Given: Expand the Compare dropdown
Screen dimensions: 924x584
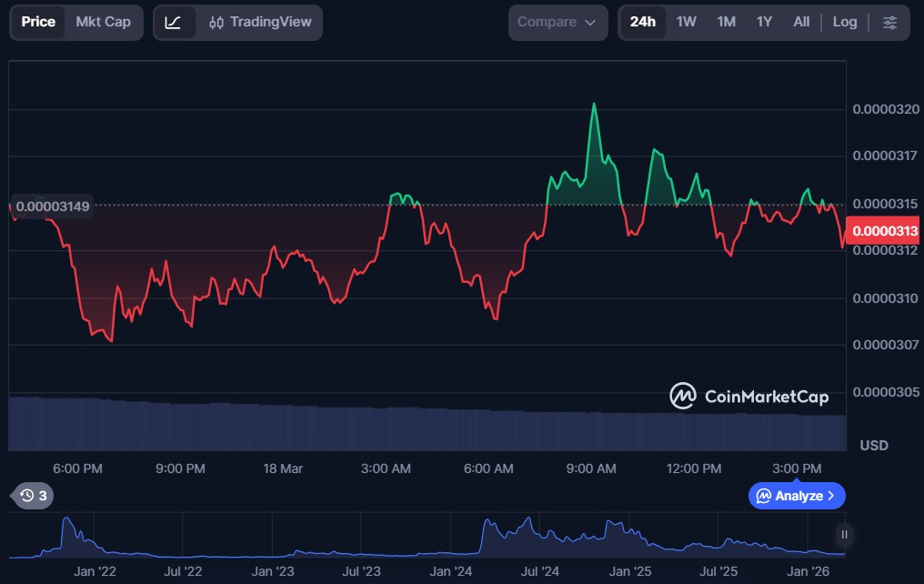Looking at the screenshot, I should tap(557, 22).
